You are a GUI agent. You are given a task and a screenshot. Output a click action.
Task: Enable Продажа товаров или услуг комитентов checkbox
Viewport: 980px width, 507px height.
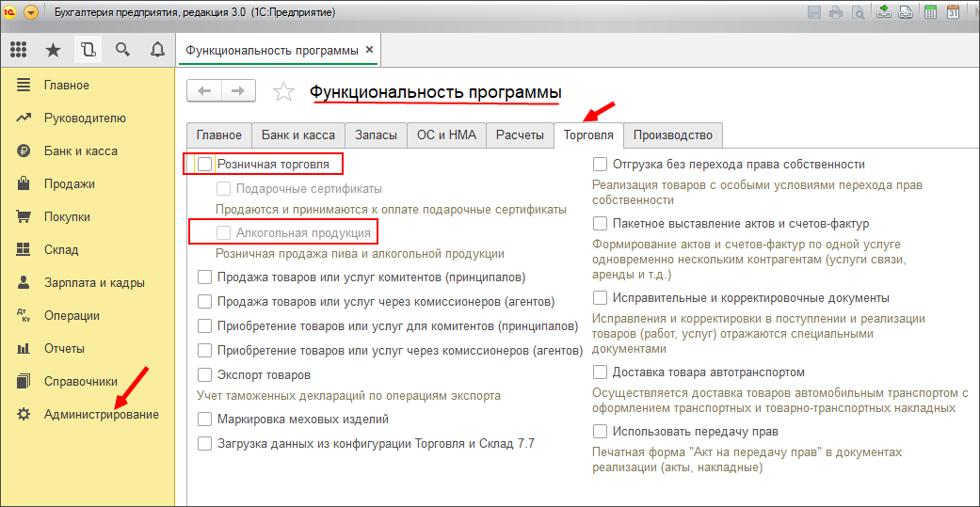(205, 277)
